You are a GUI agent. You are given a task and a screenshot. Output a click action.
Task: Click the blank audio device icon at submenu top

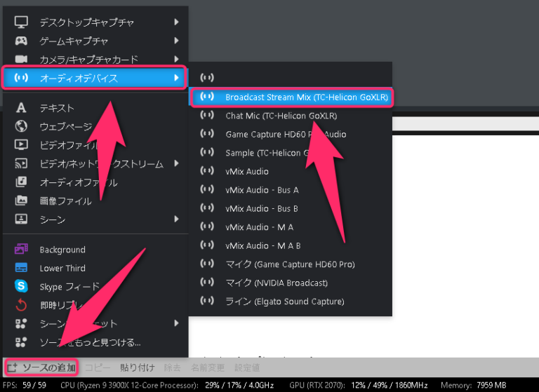coord(207,77)
